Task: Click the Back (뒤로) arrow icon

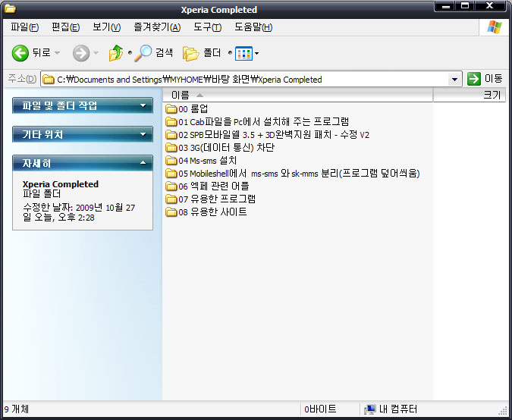Action: point(20,53)
